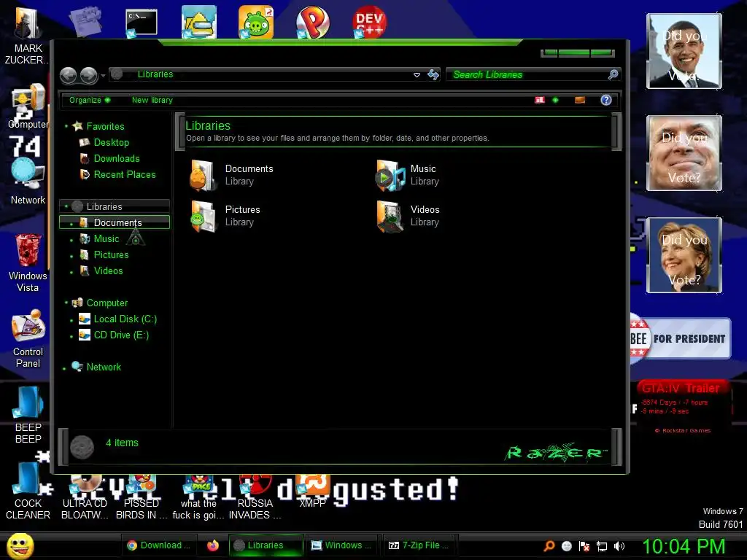The width and height of the screenshot is (747, 560).
Task: Open the Organize menu
Action: 89,100
